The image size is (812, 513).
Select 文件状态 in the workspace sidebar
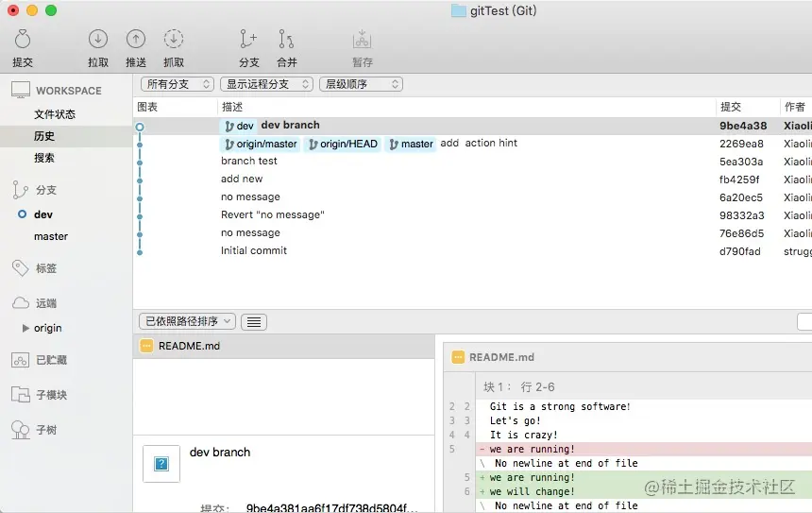click(55, 114)
